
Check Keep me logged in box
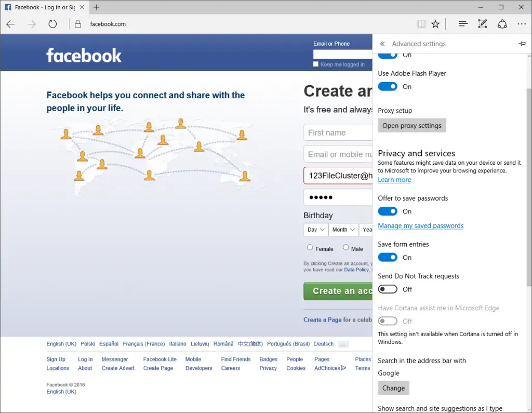315,64
